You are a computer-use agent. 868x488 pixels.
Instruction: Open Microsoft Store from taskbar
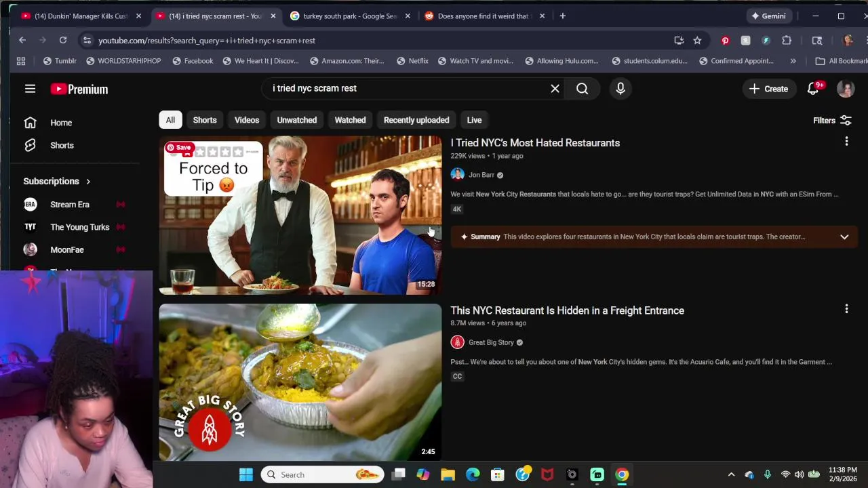coord(498,474)
